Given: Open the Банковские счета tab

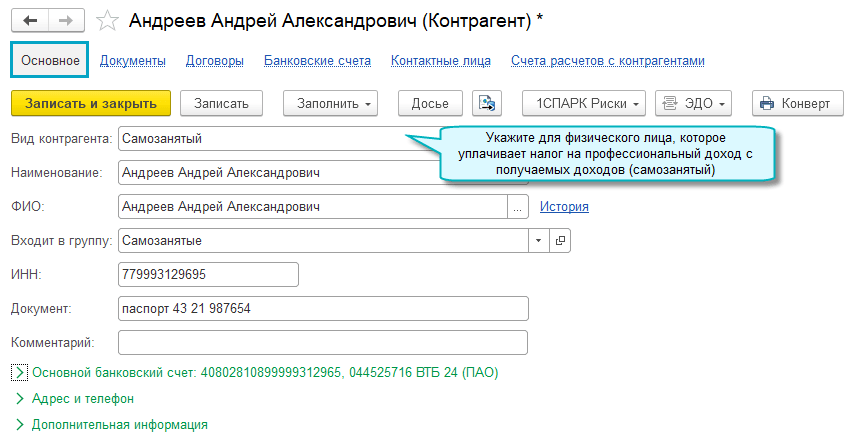Looking at the screenshot, I should click(317, 61).
